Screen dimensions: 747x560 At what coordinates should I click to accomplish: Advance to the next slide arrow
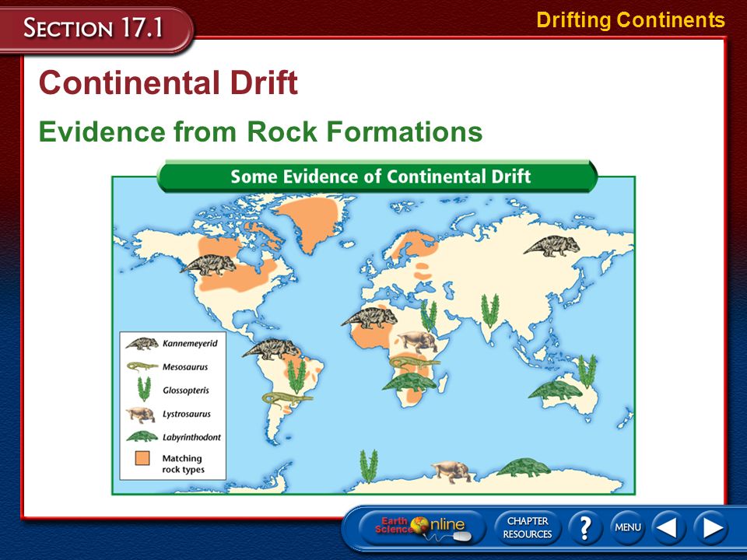pos(710,527)
